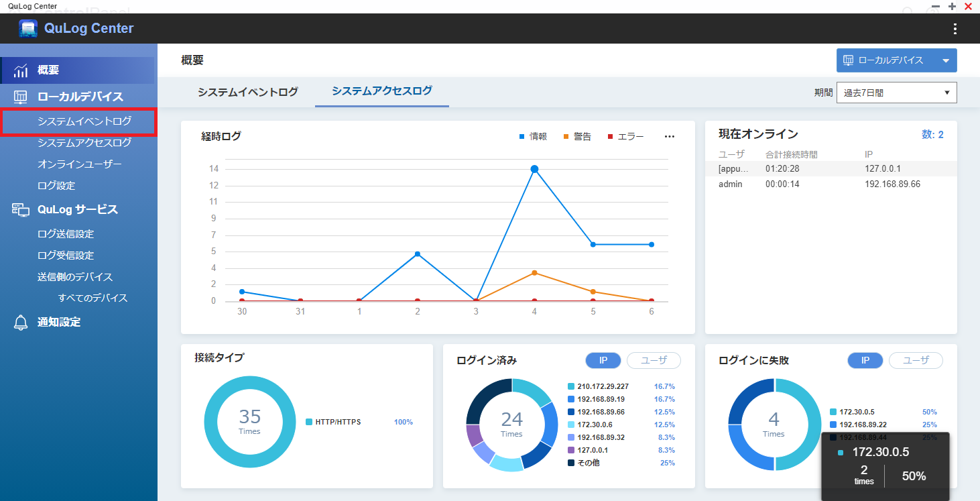The height and width of the screenshot is (501, 980).
Task: Select the [appu... online user row
Action: 831,168
